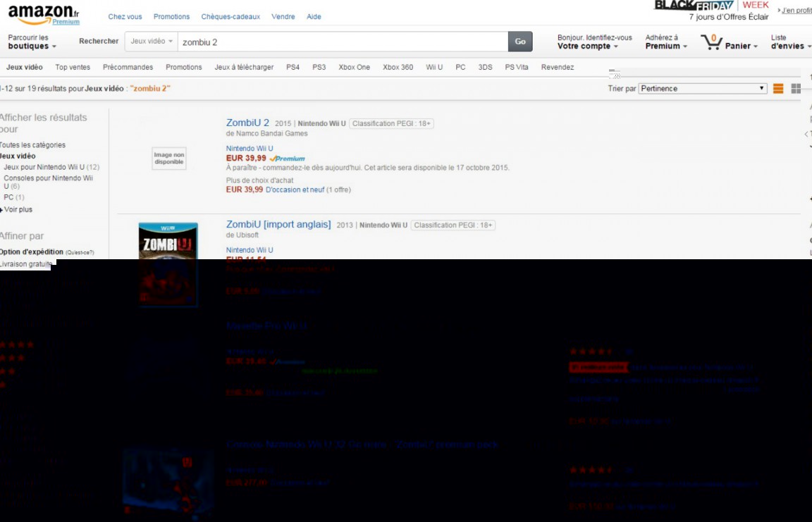
Task: Open the 'ZombiU 2' product title link
Action: click(x=247, y=123)
